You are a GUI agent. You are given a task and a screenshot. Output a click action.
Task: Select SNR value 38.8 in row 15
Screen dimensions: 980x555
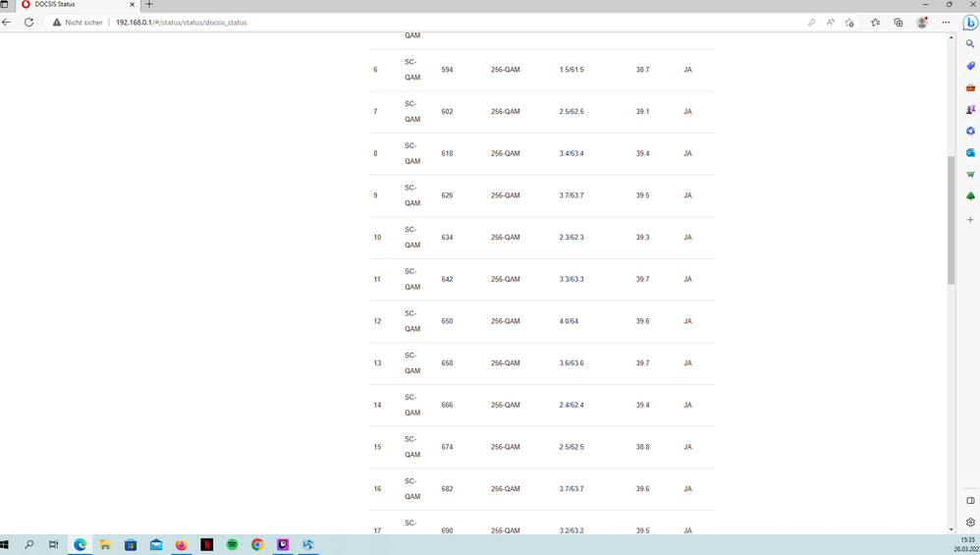coord(642,447)
